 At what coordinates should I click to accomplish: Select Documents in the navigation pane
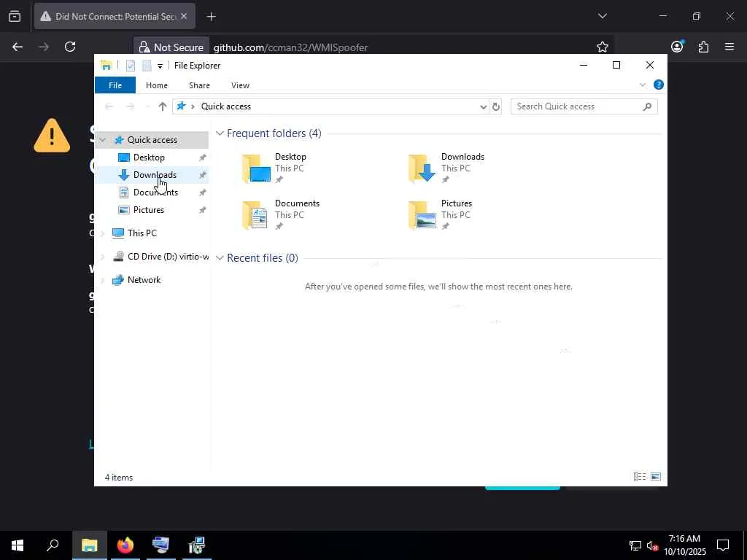[156, 192]
